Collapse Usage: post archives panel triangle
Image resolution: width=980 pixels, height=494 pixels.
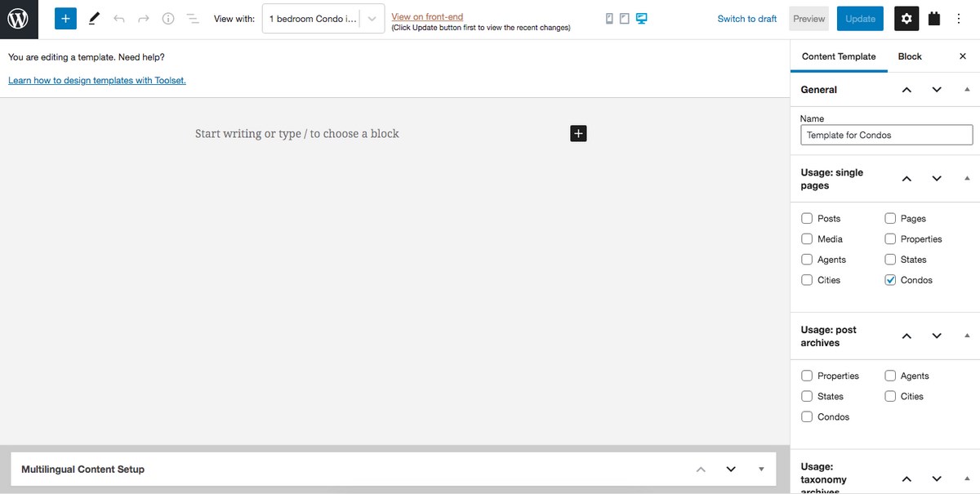pyautogui.click(x=967, y=336)
